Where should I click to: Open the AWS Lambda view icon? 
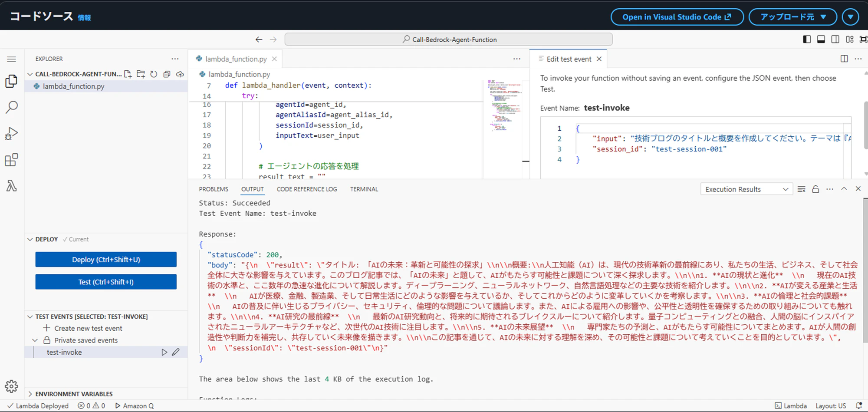click(12, 186)
